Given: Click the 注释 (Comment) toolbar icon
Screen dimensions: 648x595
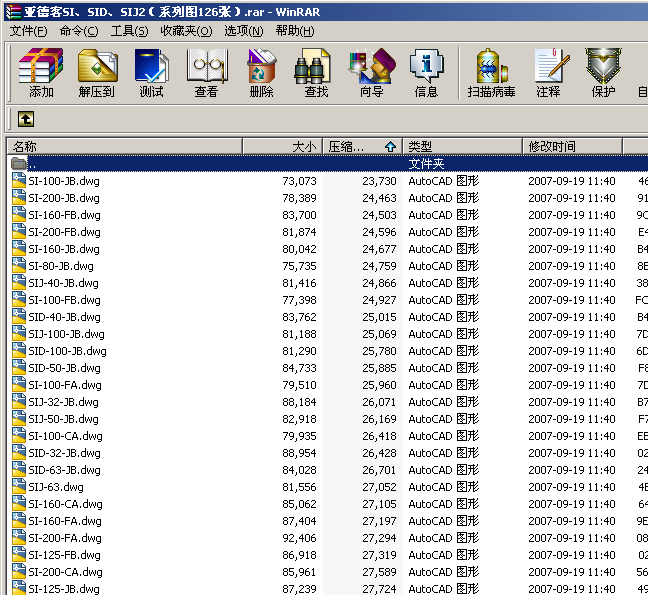Looking at the screenshot, I should [x=552, y=66].
